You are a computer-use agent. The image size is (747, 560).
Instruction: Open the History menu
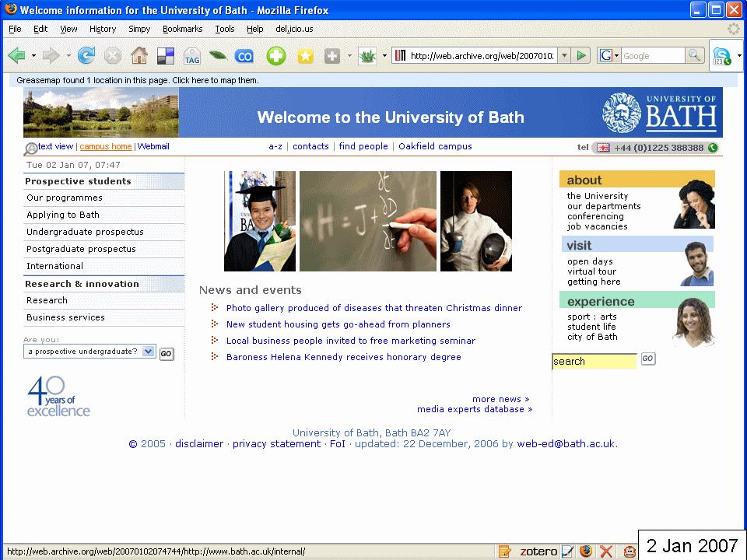point(103,29)
